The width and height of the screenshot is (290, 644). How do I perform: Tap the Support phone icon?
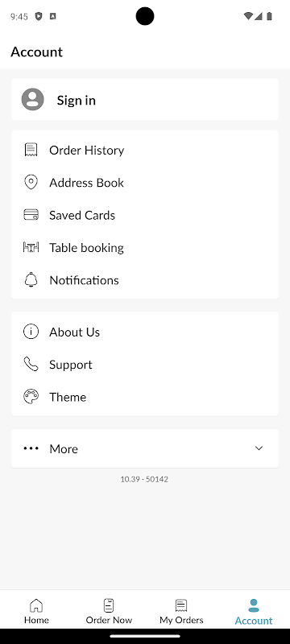(x=31, y=365)
